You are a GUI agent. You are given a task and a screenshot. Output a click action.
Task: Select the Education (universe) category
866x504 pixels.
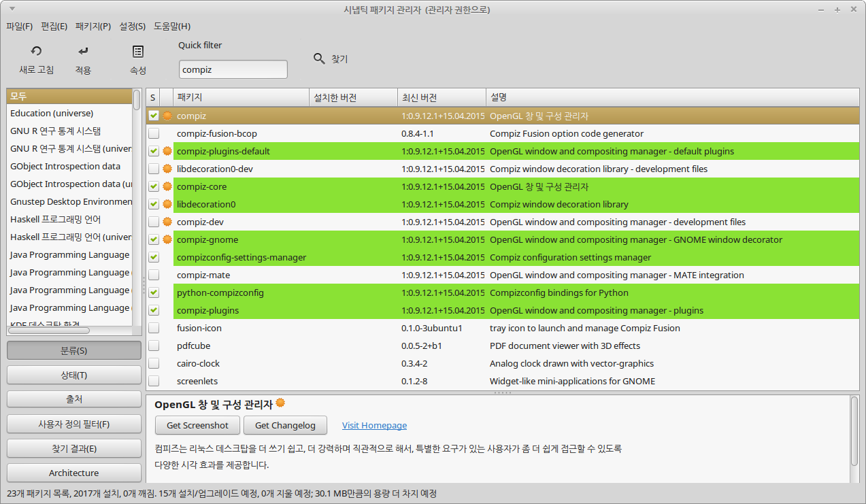pyautogui.click(x=69, y=113)
